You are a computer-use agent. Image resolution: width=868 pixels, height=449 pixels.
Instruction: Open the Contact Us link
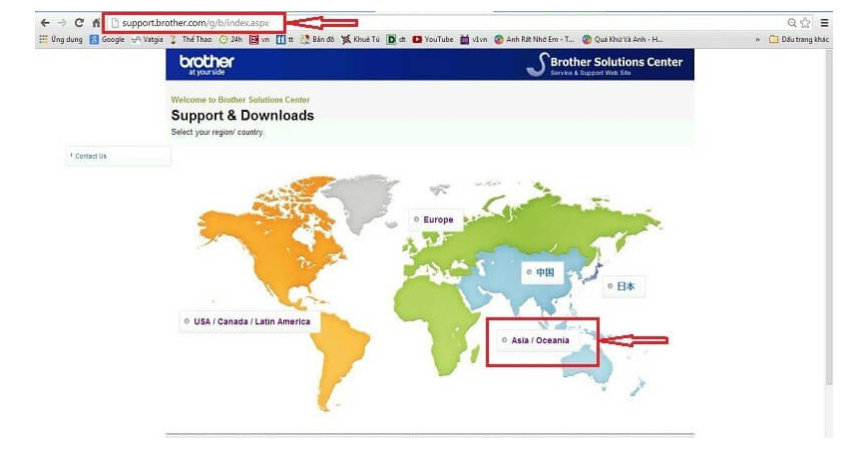coord(91,156)
